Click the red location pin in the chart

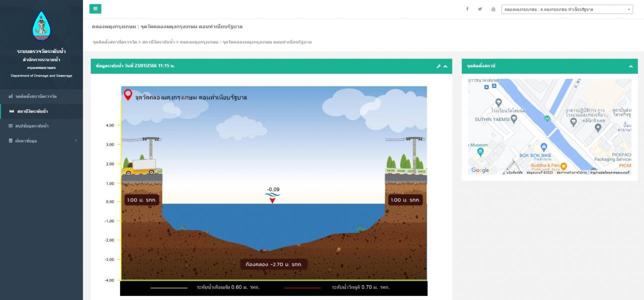pos(128,94)
